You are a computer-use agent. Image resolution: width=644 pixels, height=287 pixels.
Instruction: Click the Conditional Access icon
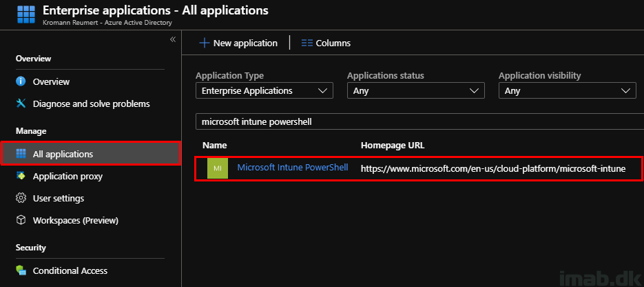21,270
